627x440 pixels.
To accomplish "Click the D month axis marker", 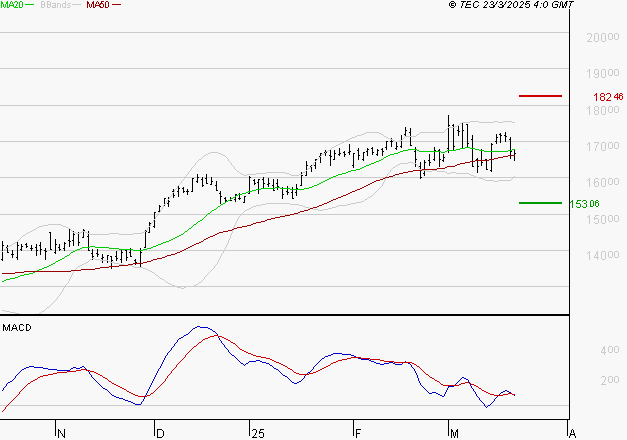I will pyautogui.click(x=160, y=434).
